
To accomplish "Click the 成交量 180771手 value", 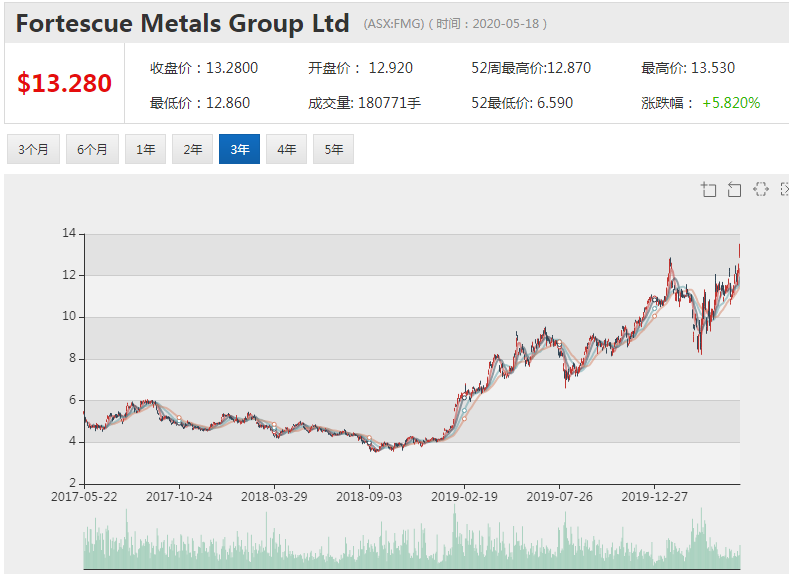I will [389, 103].
